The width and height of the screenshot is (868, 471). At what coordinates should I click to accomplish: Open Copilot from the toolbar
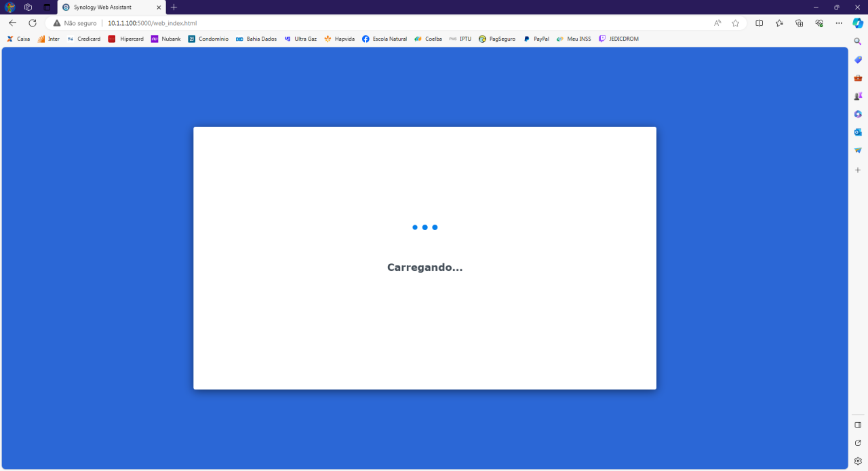point(857,23)
